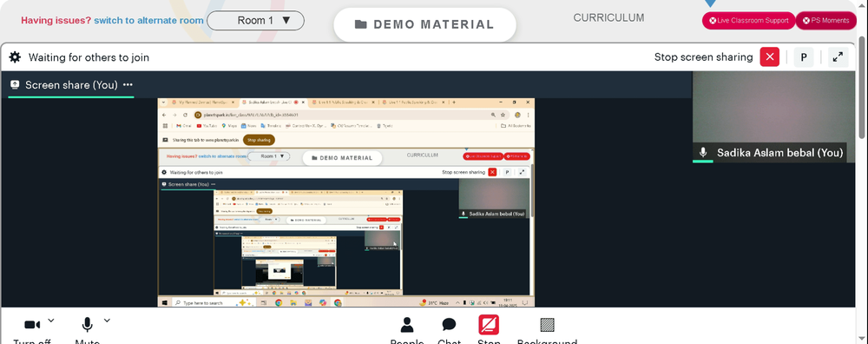Viewport: 868px width, 344px height.
Task: Open the new tab plus in shared browser
Action: [x=454, y=103]
